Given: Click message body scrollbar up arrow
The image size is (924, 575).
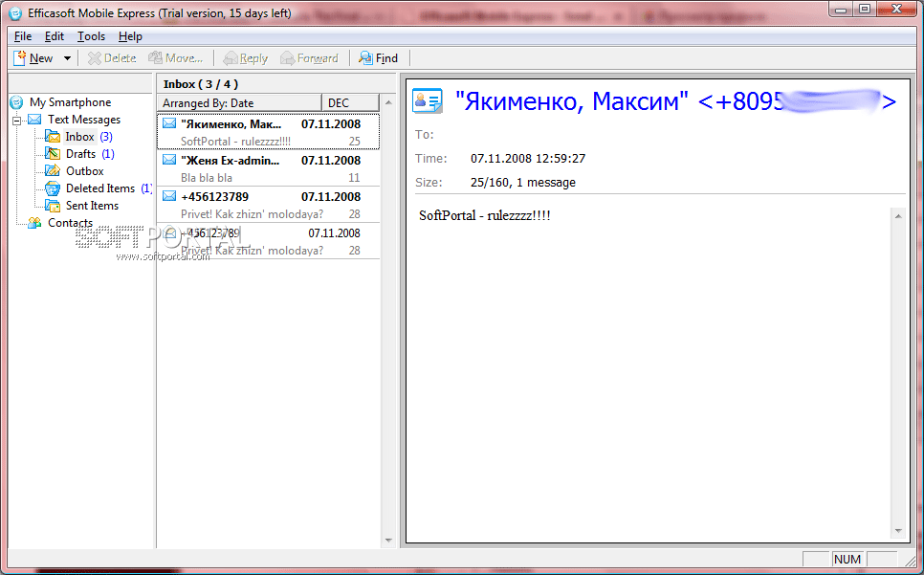Looking at the screenshot, I should pos(898,216).
